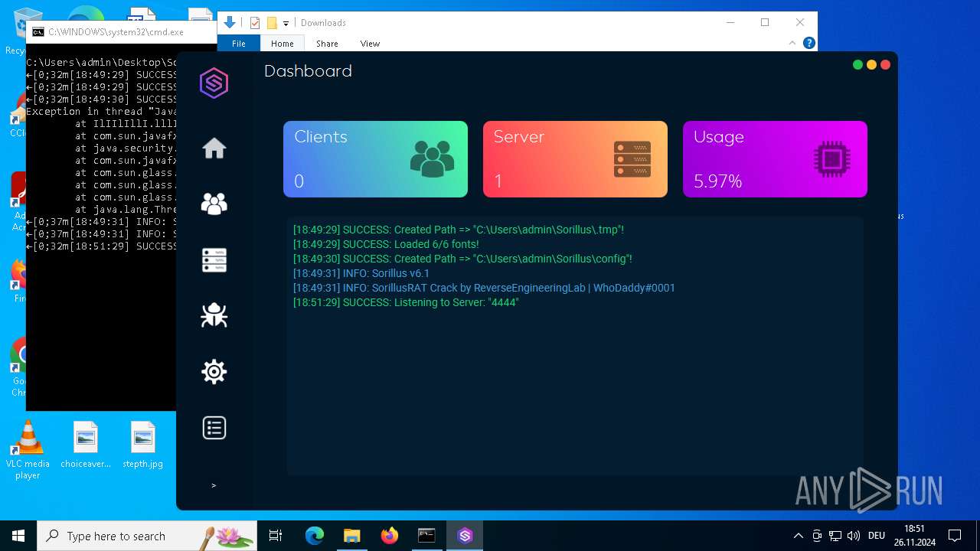The height and width of the screenshot is (551, 980).
Task: Click the cmd.exe window title bar
Action: (122, 32)
